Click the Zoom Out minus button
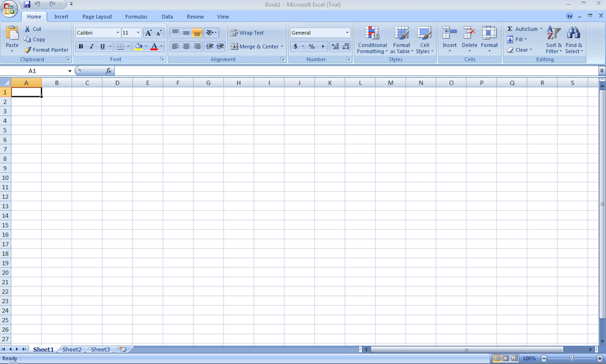 click(x=544, y=358)
